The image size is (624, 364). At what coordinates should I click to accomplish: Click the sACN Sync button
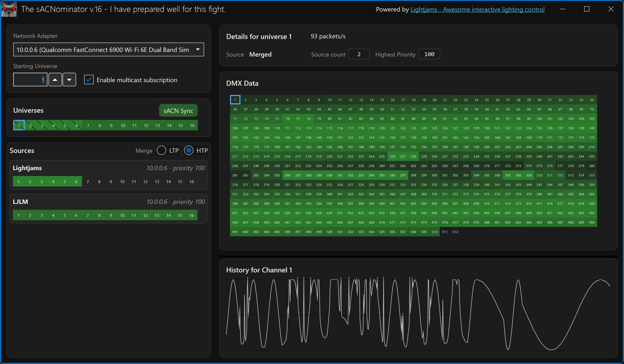click(x=178, y=110)
